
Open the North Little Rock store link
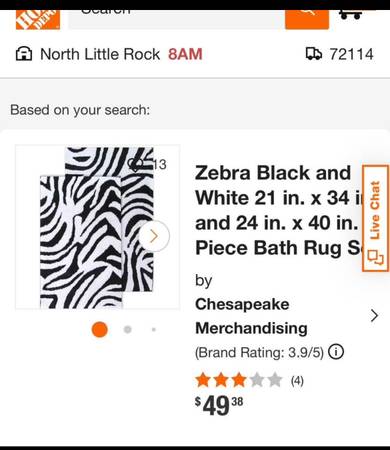[x=100, y=54]
